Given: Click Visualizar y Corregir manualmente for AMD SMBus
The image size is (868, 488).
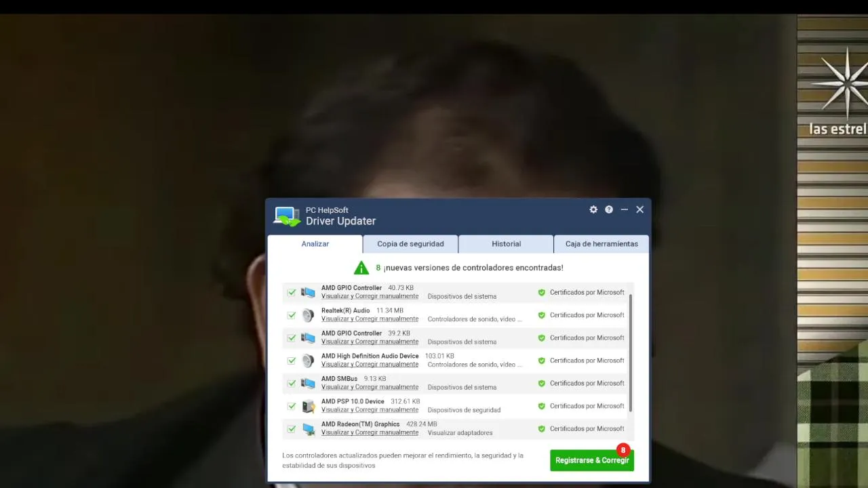Looking at the screenshot, I should click(x=370, y=387).
